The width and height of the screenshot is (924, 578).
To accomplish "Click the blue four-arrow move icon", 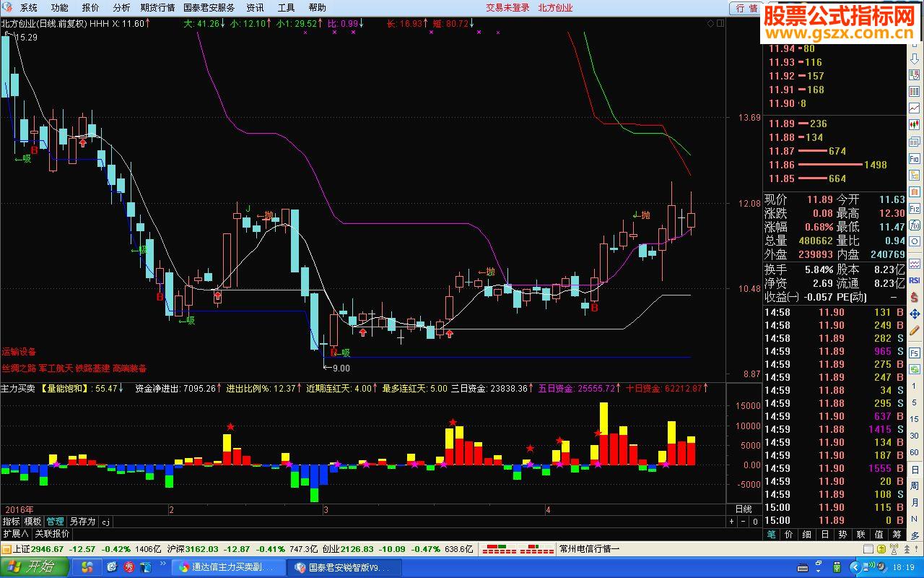I will [x=915, y=314].
